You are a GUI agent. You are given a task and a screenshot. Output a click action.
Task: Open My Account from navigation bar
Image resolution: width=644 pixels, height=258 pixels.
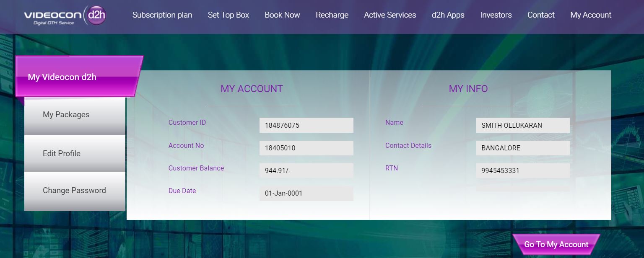pos(590,15)
